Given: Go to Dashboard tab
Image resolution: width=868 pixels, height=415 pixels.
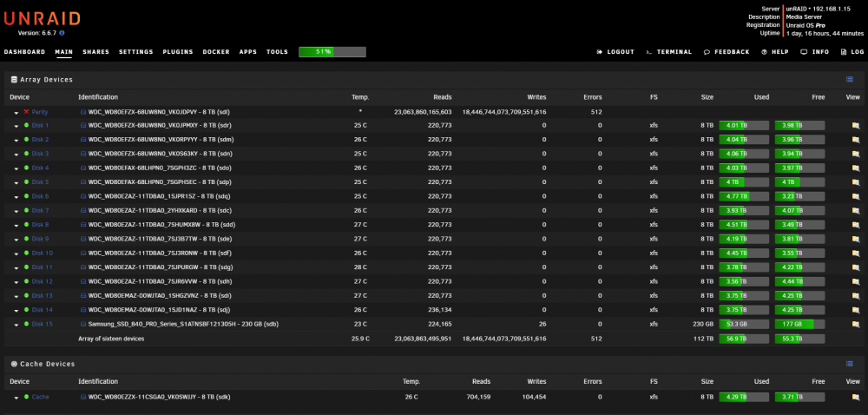Looking at the screenshot, I should point(24,52).
